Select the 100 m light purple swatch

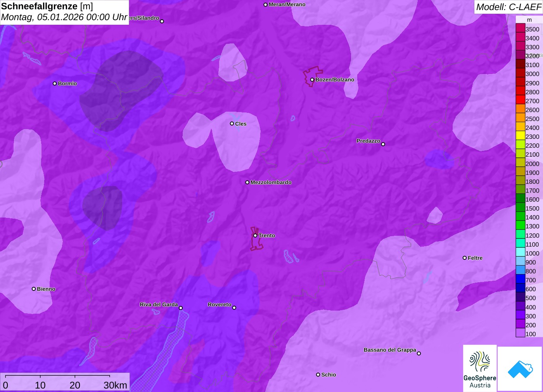coord(521,333)
